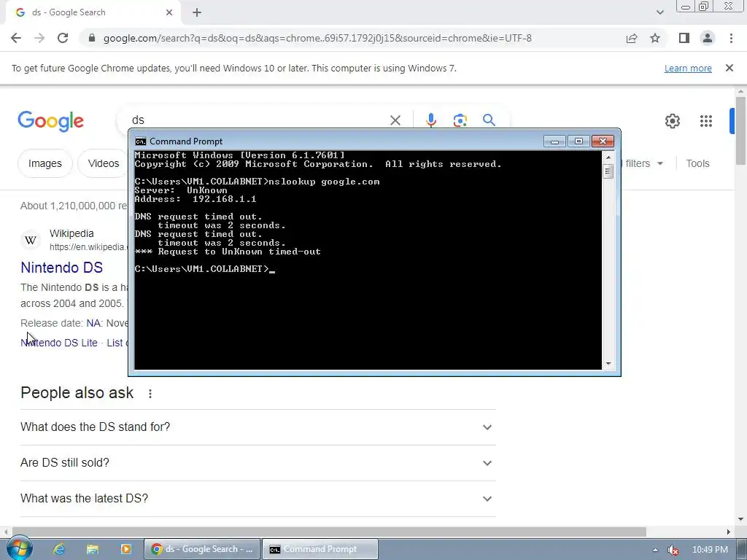747x560 pixels.
Task: Open People also ask options menu
Action: click(150, 393)
